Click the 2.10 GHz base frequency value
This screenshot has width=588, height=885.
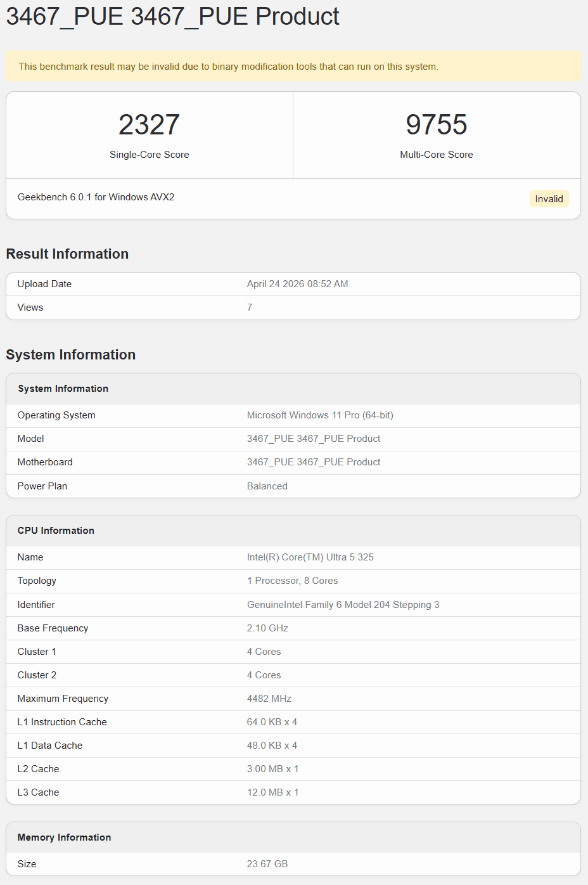pyautogui.click(x=267, y=628)
